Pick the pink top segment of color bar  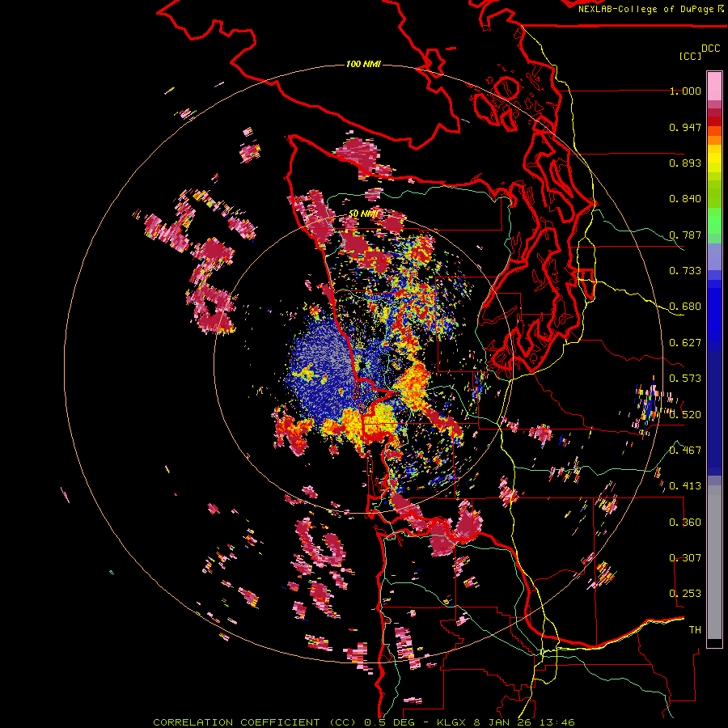tap(714, 86)
